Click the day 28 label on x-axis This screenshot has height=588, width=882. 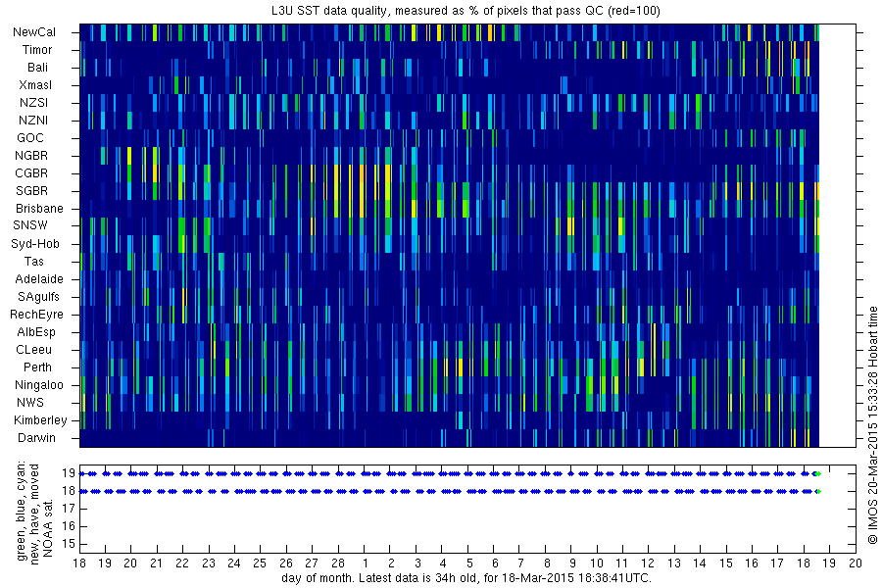337,563
